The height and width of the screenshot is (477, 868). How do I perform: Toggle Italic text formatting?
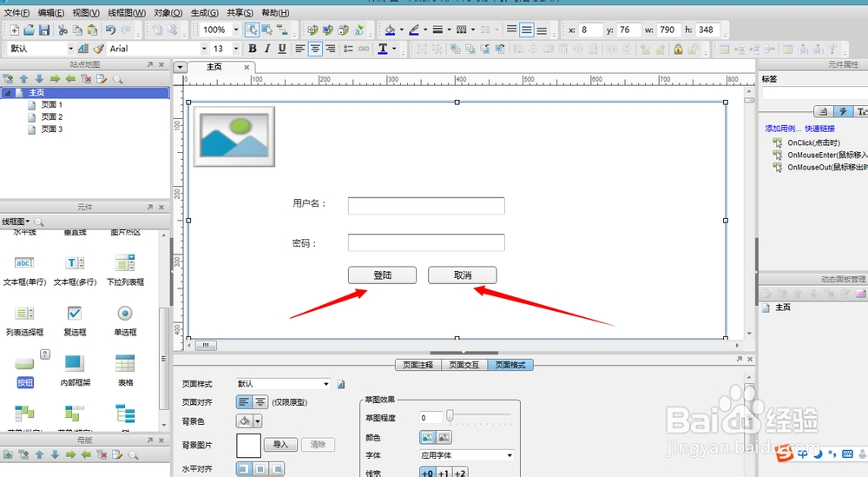tap(267, 49)
